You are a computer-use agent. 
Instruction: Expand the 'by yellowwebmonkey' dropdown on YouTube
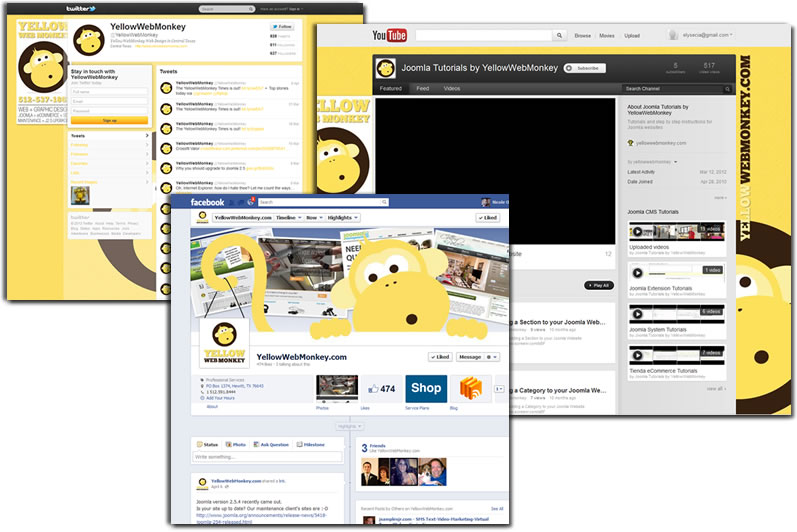click(652, 162)
